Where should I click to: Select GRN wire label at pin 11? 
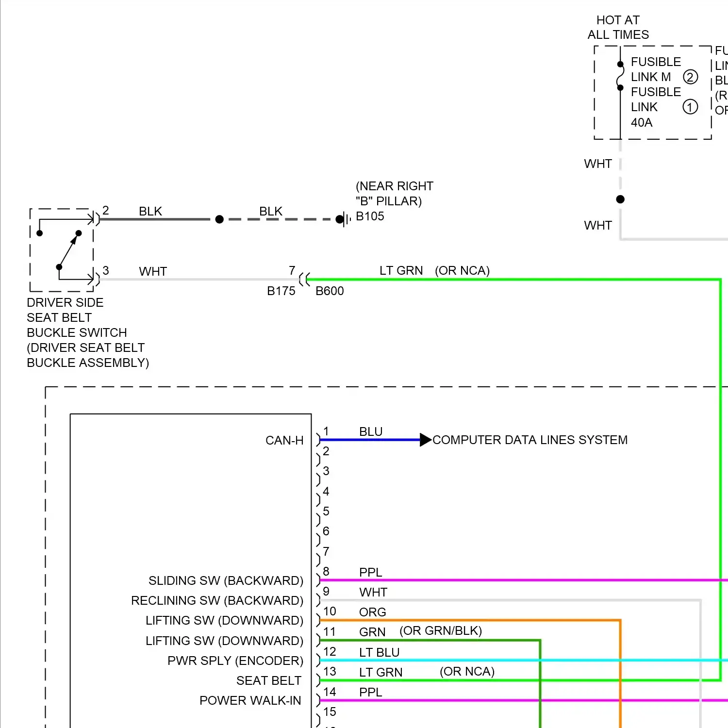click(x=372, y=632)
